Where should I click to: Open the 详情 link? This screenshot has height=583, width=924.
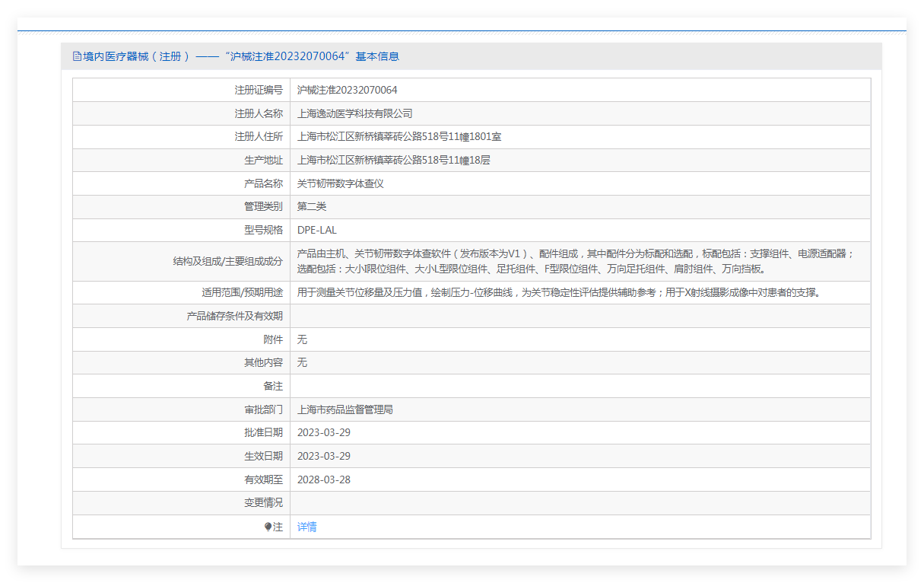click(x=306, y=527)
